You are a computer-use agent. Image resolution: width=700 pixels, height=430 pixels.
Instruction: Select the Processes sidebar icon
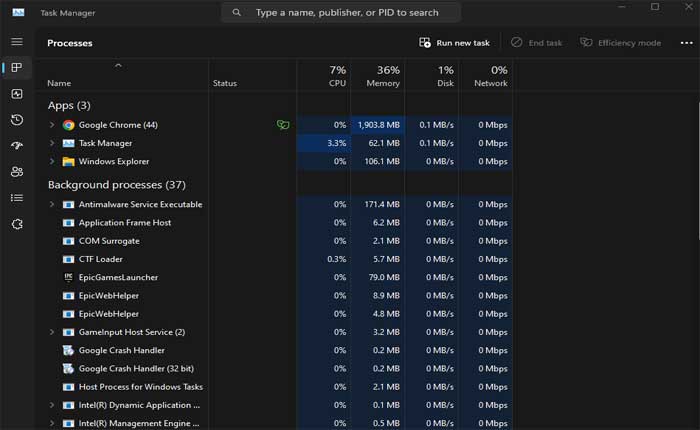point(16,68)
